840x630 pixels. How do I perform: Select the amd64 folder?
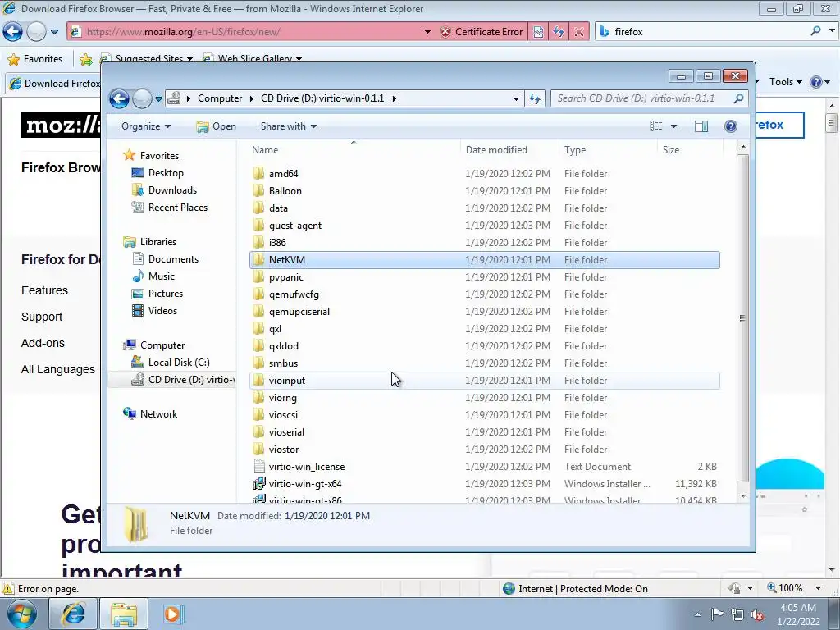click(x=283, y=174)
